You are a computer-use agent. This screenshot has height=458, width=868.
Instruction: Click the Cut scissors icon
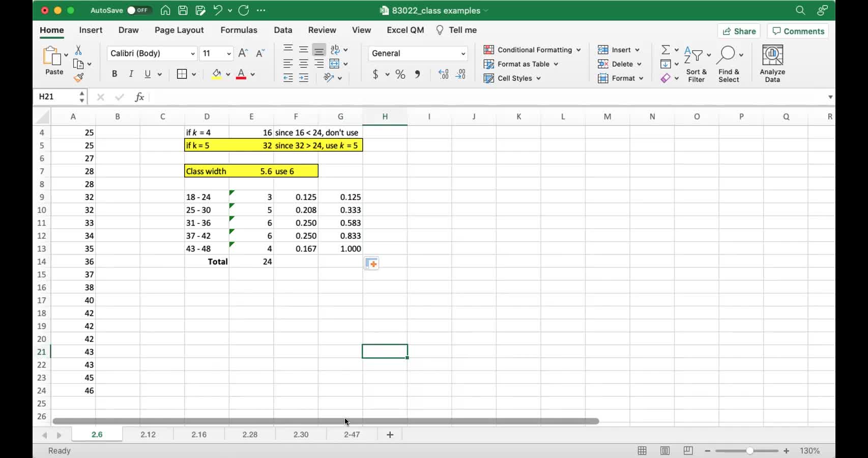click(x=78, y=50)
